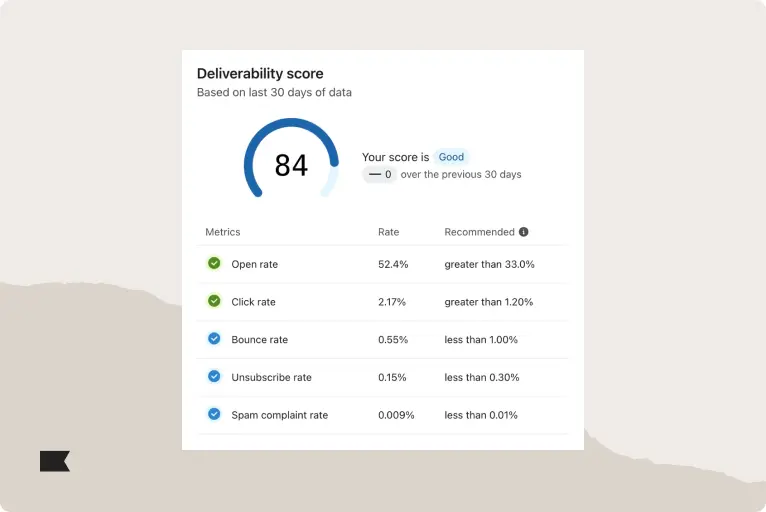This screenshot has height=512, width=766.
Task: Click the blue check beside Spam complaint rate
Action: coord(214,414)
